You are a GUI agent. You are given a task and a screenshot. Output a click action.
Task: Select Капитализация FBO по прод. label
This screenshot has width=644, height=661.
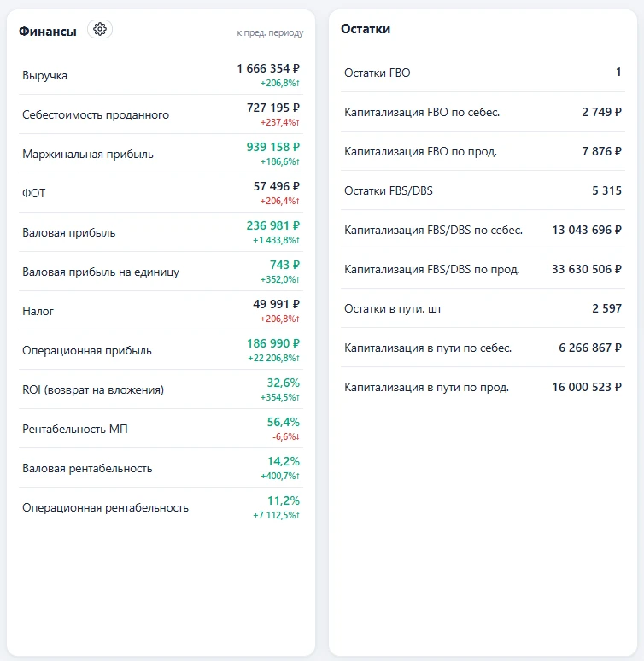click(421, 151)
